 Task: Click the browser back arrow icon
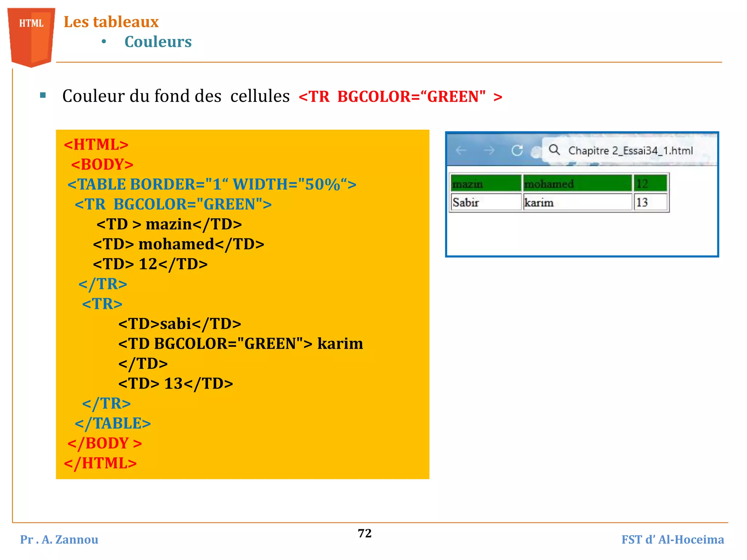click(x=461, y=151)
